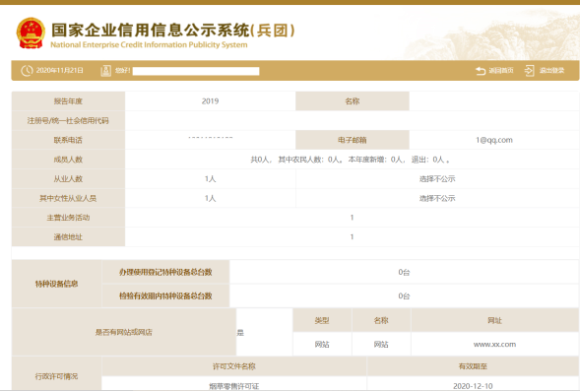Click the 电子邮箱 label cell
This screenshot has height=392, width=580.
coord(353,140)
